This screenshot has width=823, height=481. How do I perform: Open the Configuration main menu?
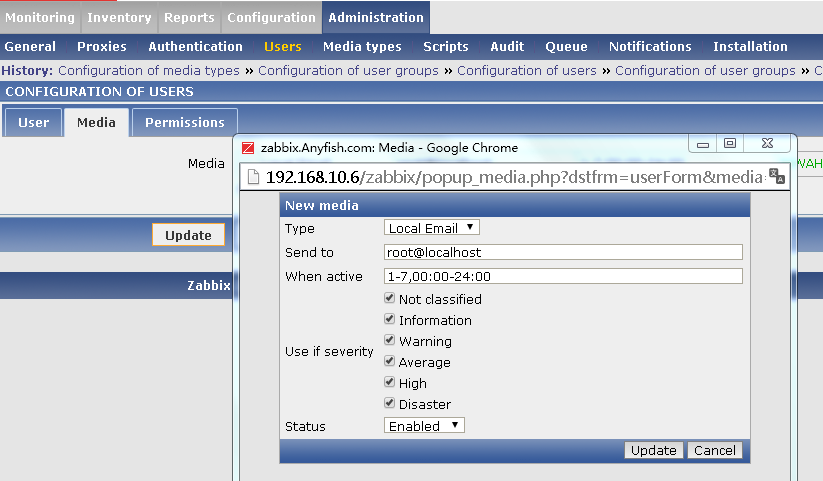271,17
